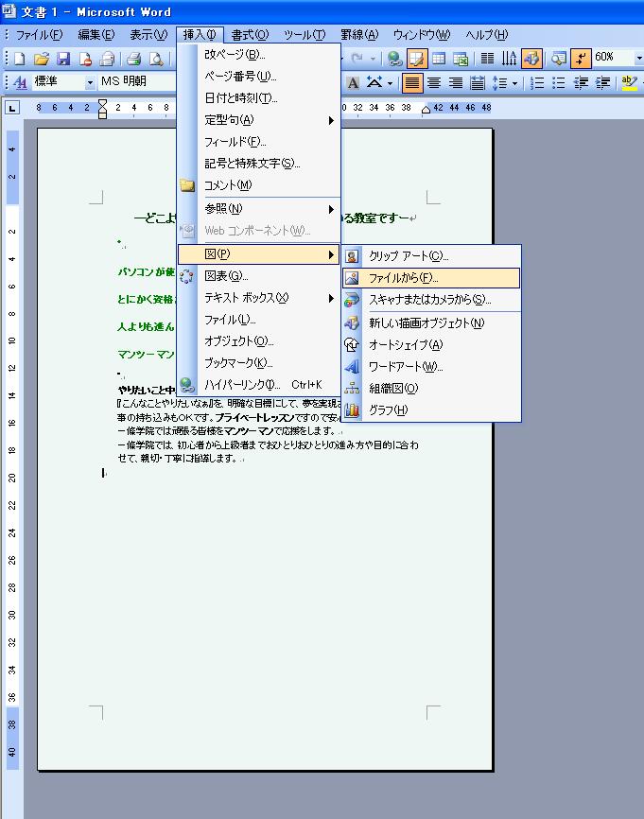Decrease the paragraph indent
Viewport: 644px width, 819px height.
click(581, 82)
